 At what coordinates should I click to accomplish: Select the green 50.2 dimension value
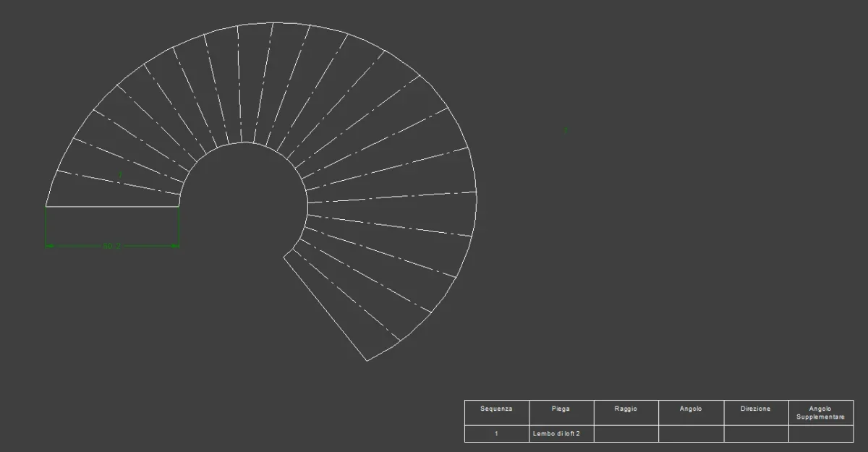(x=111, y=247)
